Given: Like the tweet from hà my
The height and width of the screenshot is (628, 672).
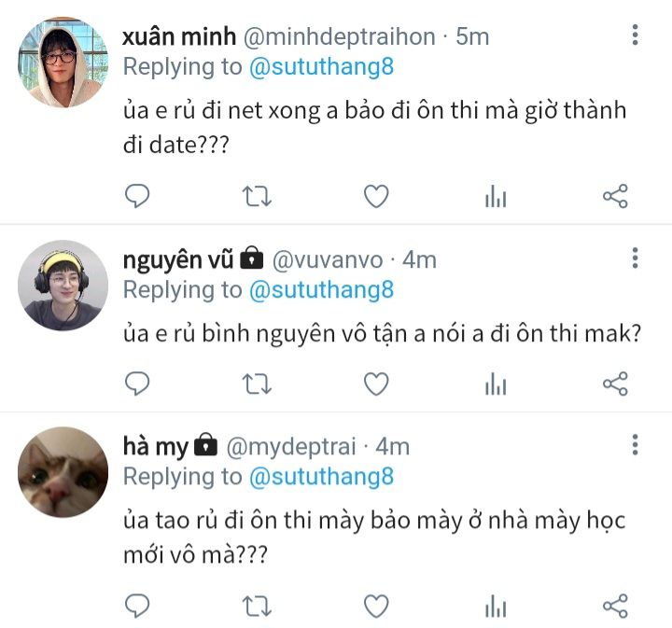Looking at the screenshot, I should tap(376, 606).
